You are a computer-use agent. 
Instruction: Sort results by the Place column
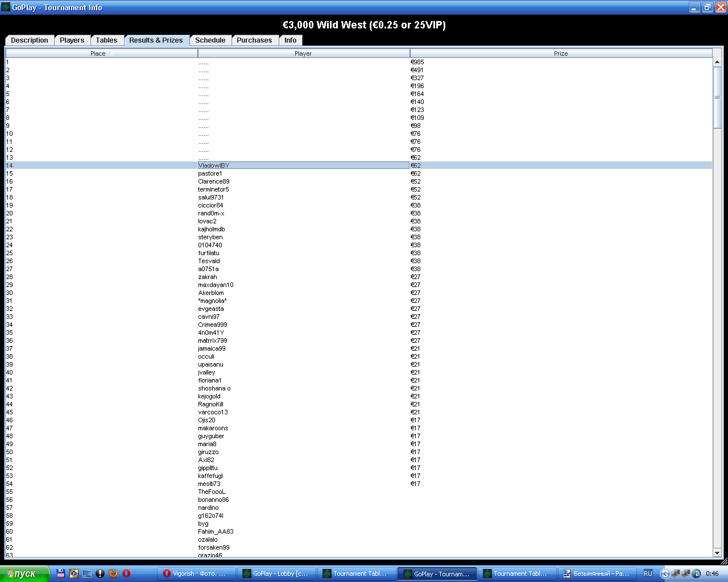(x=101, y=53)
